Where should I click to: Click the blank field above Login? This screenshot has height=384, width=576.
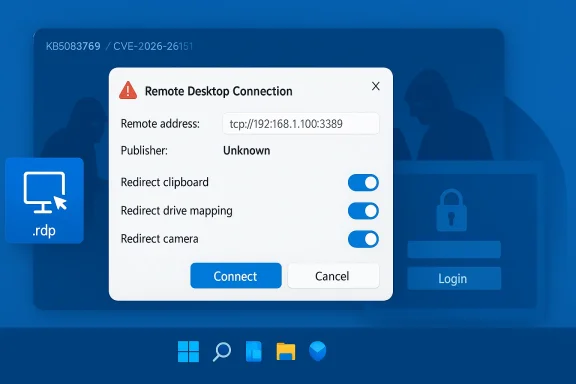coord(454,250)
